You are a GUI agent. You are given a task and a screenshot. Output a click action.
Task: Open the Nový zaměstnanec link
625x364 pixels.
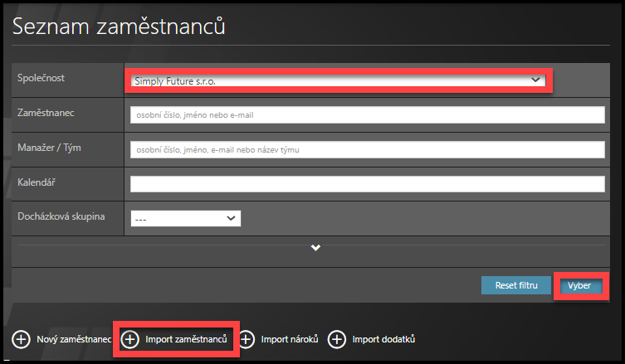(74, 339)
